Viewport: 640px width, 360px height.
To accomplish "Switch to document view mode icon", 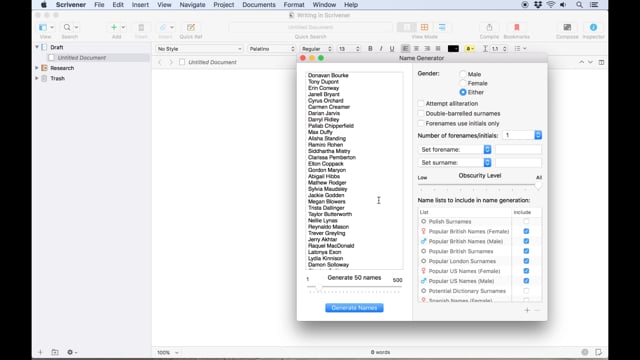I will [407, 27].
